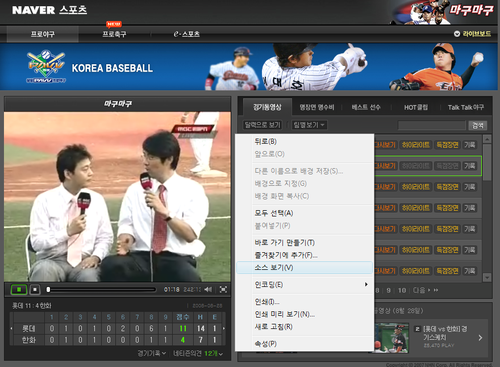Mute the video via the speaker icon

click(208, 289)
